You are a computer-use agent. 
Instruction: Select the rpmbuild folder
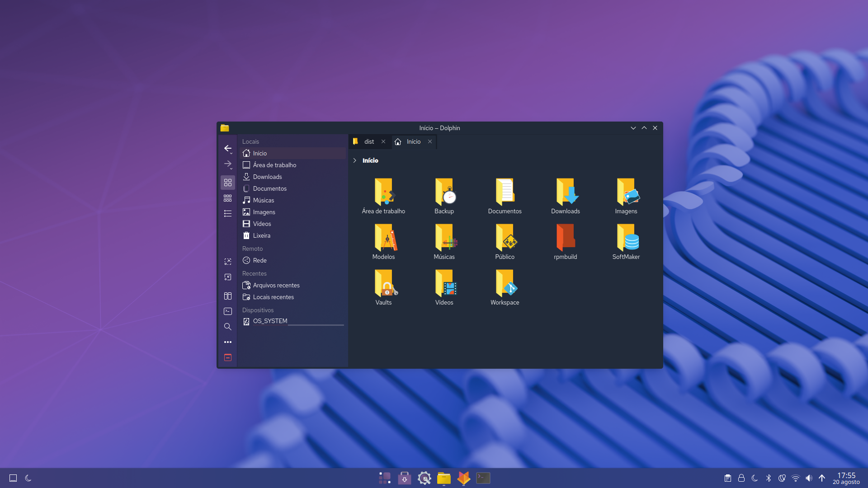point(566,242)
